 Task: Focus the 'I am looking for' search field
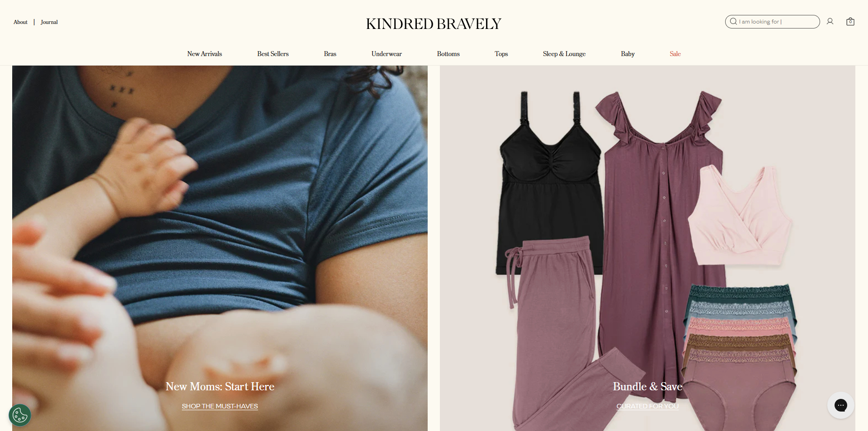[x=772, y=22]
